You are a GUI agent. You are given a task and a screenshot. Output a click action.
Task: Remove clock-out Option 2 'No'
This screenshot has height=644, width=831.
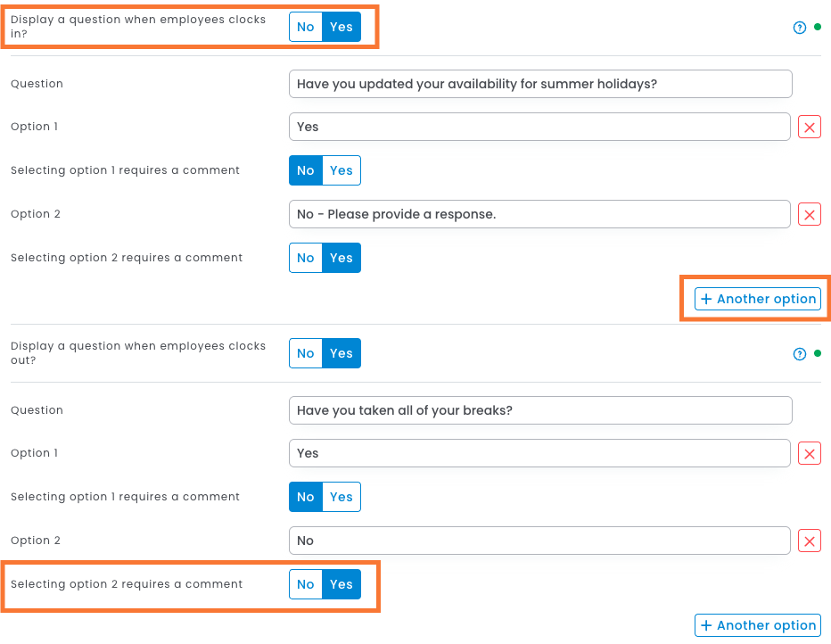tap(810, 541)
